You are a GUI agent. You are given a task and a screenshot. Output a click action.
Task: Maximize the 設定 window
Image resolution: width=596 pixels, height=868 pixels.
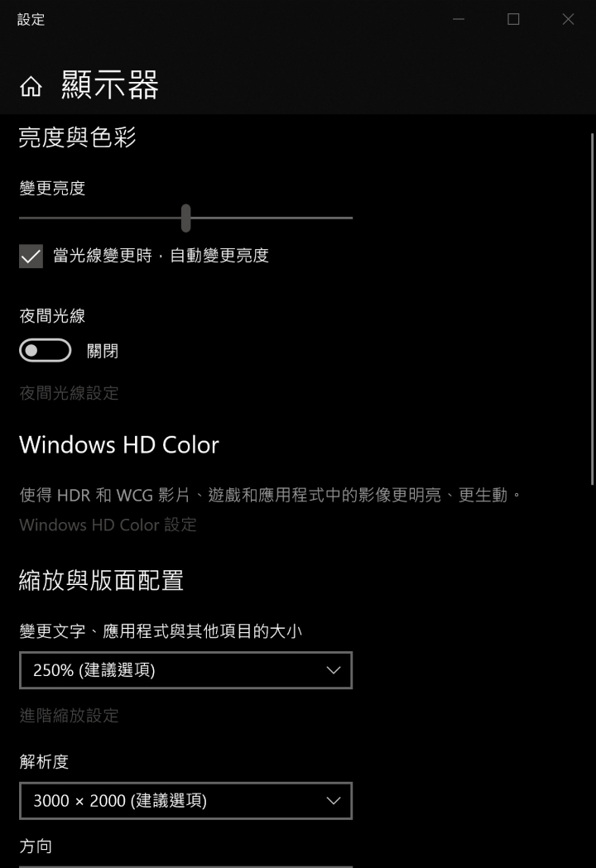[x=513, y=19]
